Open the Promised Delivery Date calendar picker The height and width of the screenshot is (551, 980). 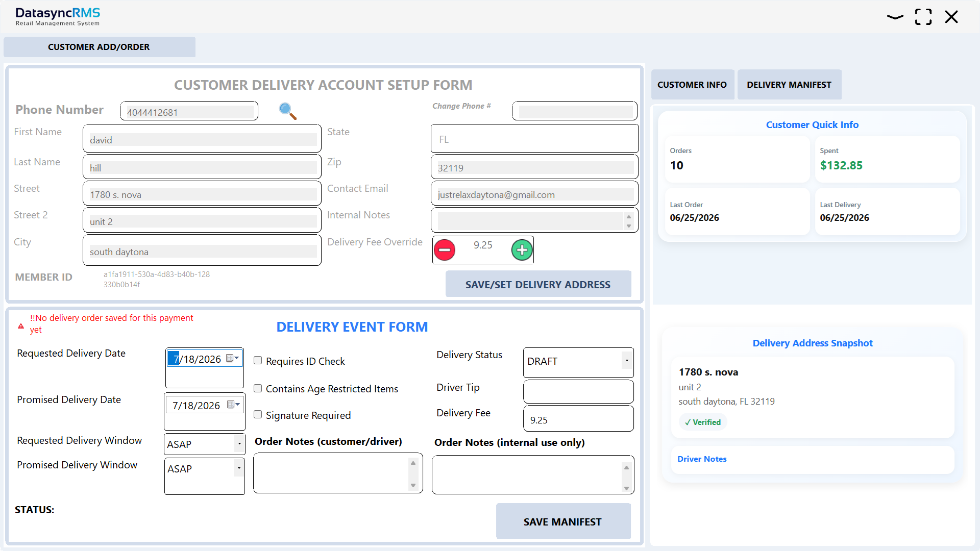click(234, 405)
